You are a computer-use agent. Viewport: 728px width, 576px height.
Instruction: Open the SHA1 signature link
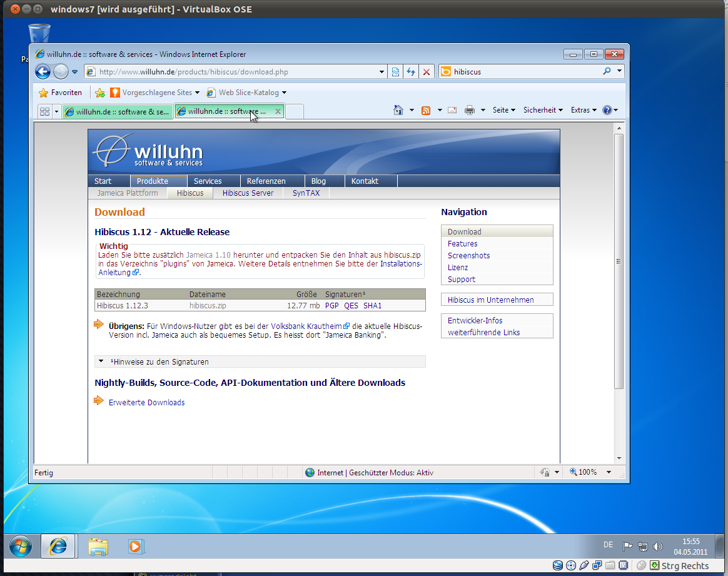click(372, 305)
